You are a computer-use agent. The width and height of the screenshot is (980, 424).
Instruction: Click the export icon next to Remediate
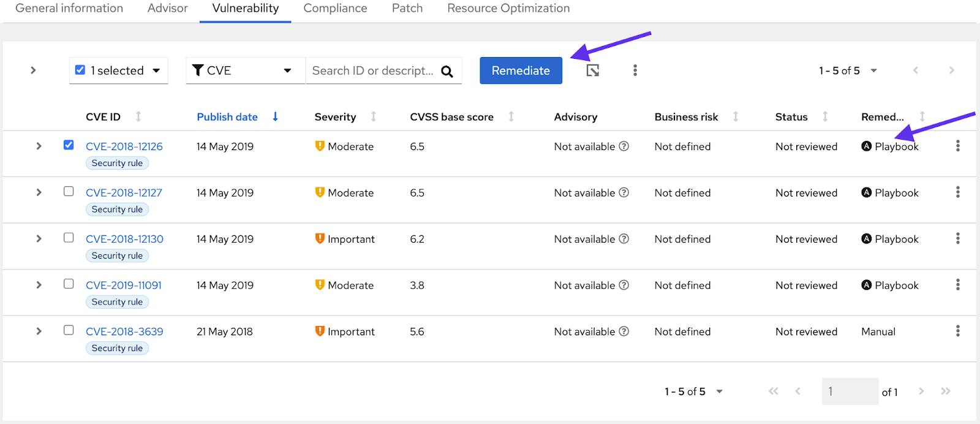pos(592,70)
